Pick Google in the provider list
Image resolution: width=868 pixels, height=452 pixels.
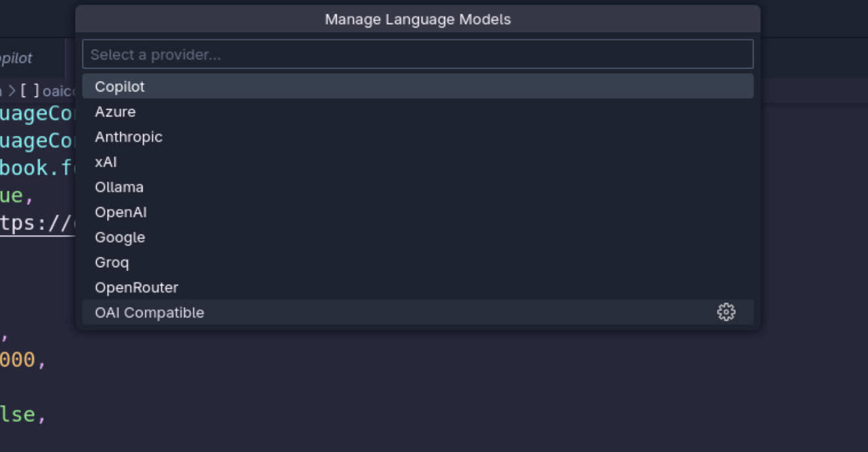[120, 238]
